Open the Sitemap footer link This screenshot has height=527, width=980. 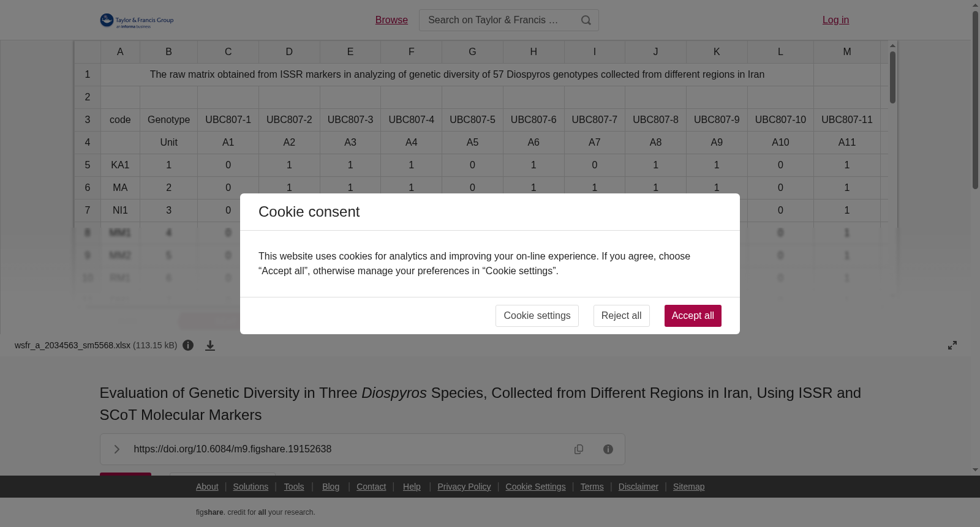pyautogui.click(x=688, y=487)
